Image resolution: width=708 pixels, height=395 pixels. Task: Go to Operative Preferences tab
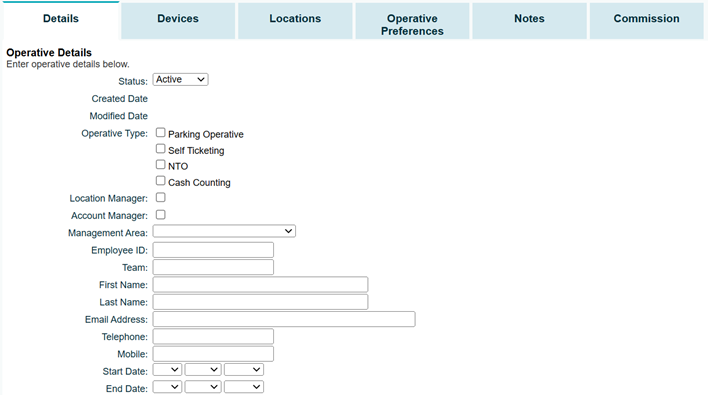pos(412,21)
